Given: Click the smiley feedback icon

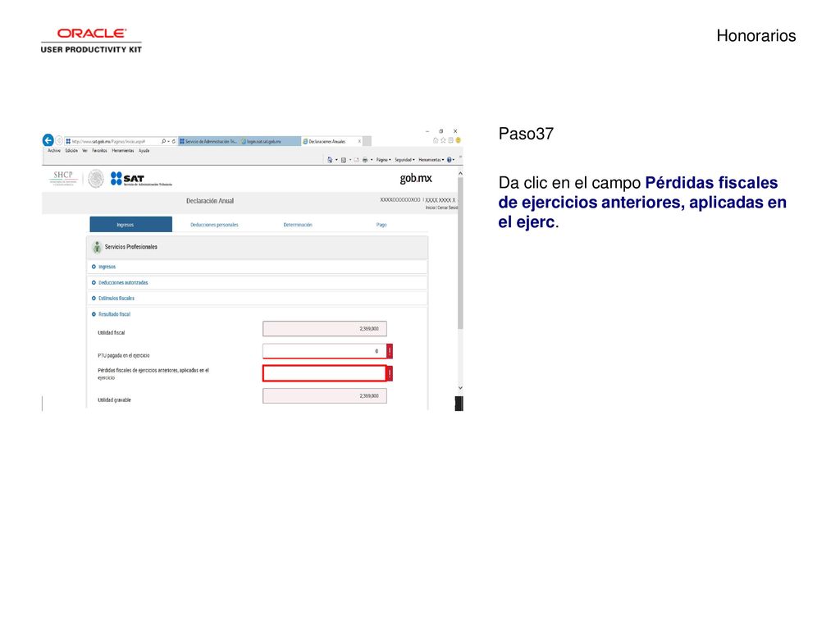Looking at the screenshot, I should (x=458, y=140).
